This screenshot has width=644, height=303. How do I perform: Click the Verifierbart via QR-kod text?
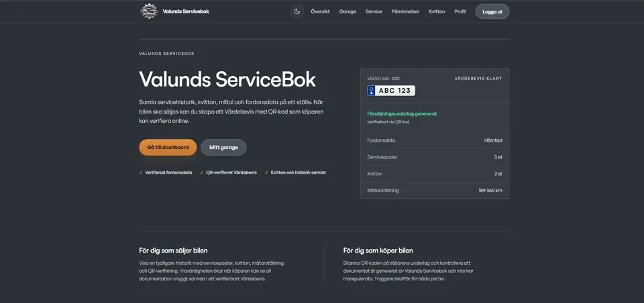click(388, 122)
